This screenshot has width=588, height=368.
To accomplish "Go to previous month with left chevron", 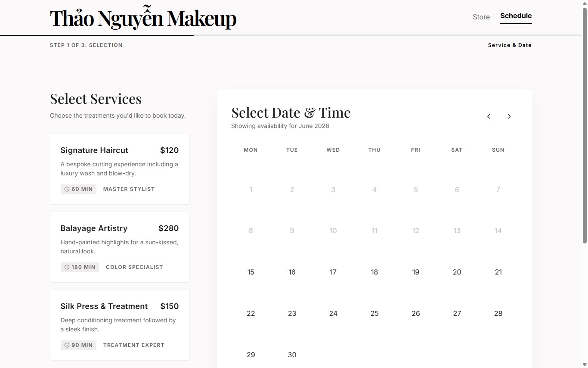I will click(489, 116).
